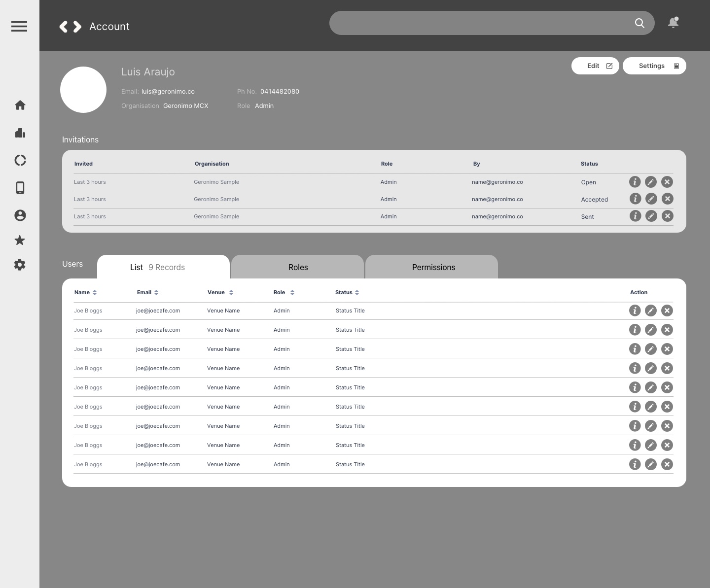Click the profile avatar circle

coord(83,90)
